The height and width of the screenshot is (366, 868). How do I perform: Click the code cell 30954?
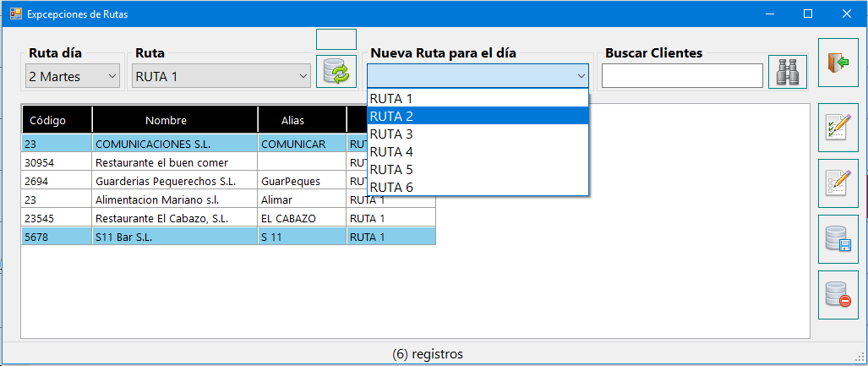[57, 162]
